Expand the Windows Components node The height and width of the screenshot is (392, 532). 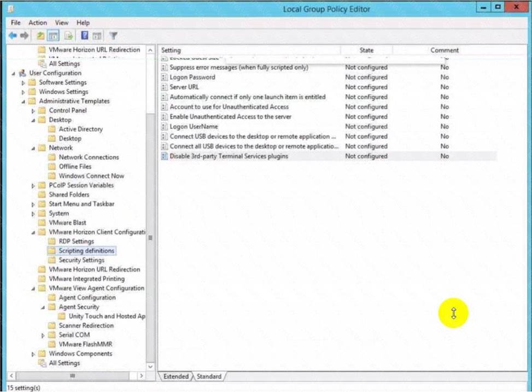[x=33, y=354]
